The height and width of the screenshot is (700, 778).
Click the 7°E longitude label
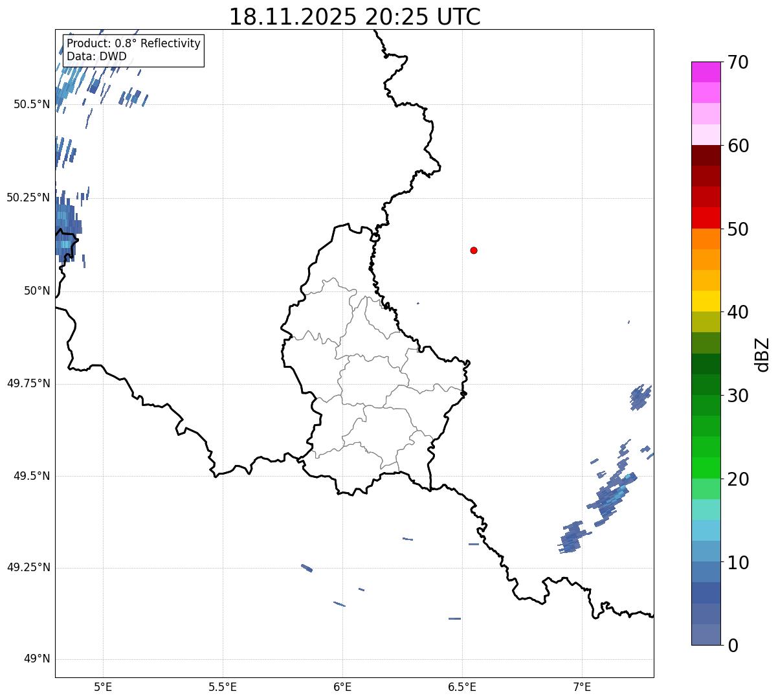click(582, 687)
